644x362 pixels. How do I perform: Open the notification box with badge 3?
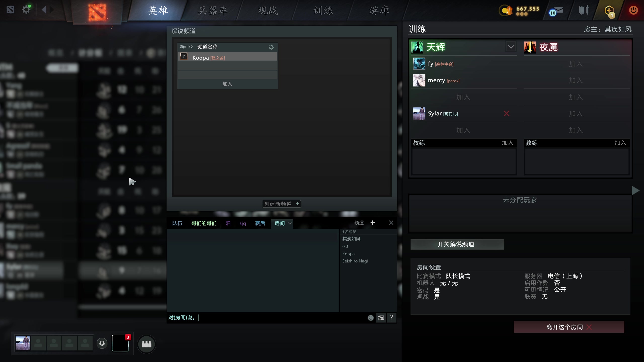[x=120, y=343]
